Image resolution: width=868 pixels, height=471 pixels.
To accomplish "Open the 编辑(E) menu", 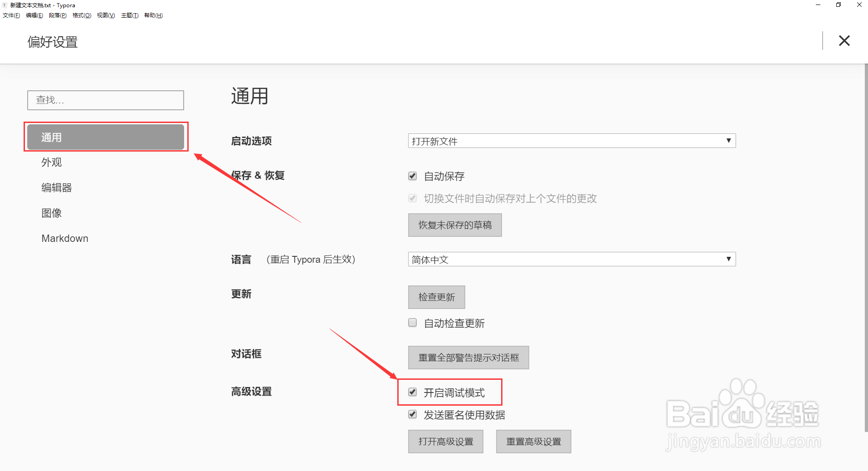I will (x=34, y=15).
